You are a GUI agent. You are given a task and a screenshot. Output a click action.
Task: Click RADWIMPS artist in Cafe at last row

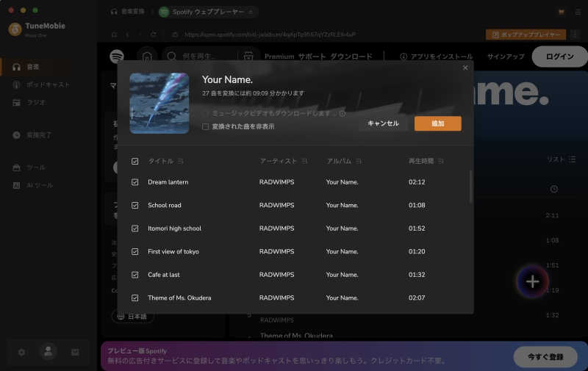pos(277,275)
